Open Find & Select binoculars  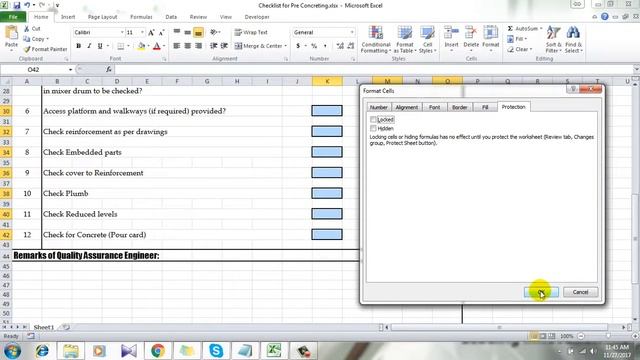click(573, 39)
